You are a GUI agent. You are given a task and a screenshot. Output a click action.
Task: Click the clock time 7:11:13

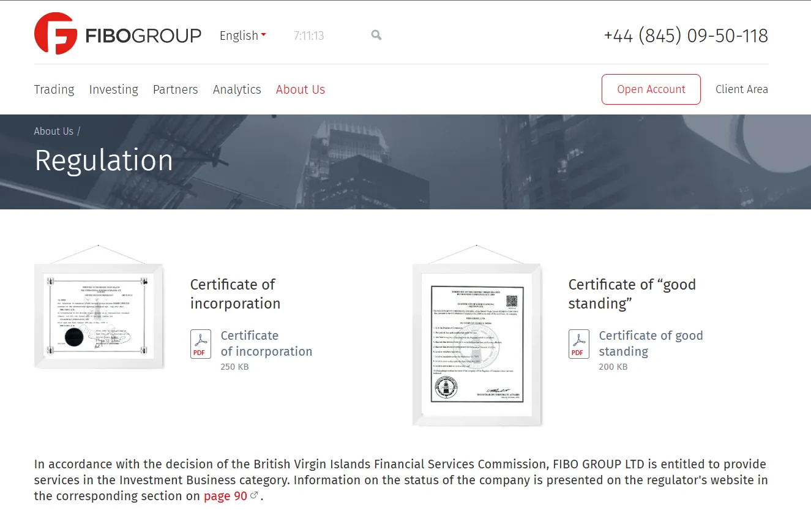(x=309, y=36)
